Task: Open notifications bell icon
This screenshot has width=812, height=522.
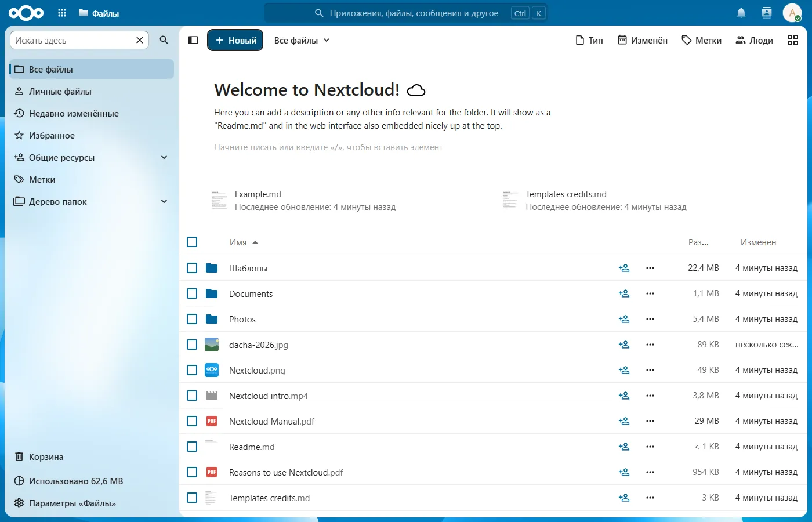Action: [x=741, y=13]
